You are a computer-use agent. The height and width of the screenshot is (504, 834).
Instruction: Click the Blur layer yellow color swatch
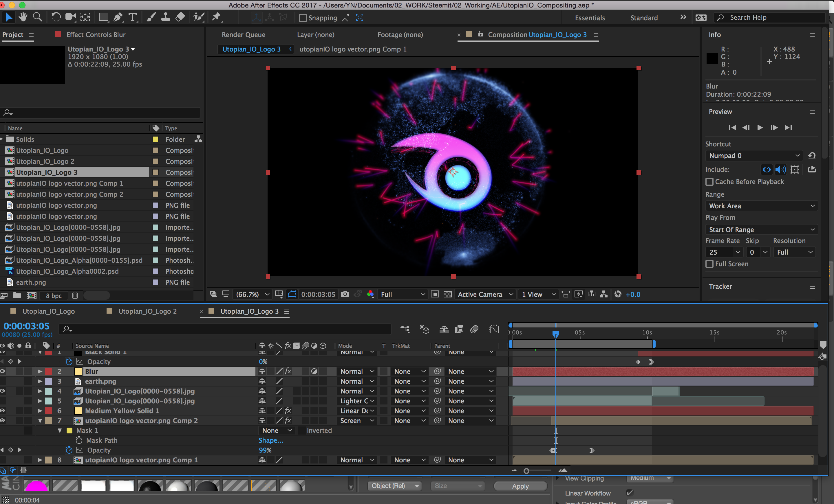(78, 371)
